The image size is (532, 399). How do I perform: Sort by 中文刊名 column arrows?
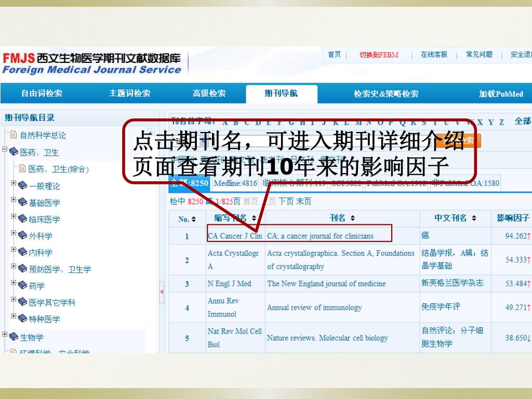tap(474, 218)
